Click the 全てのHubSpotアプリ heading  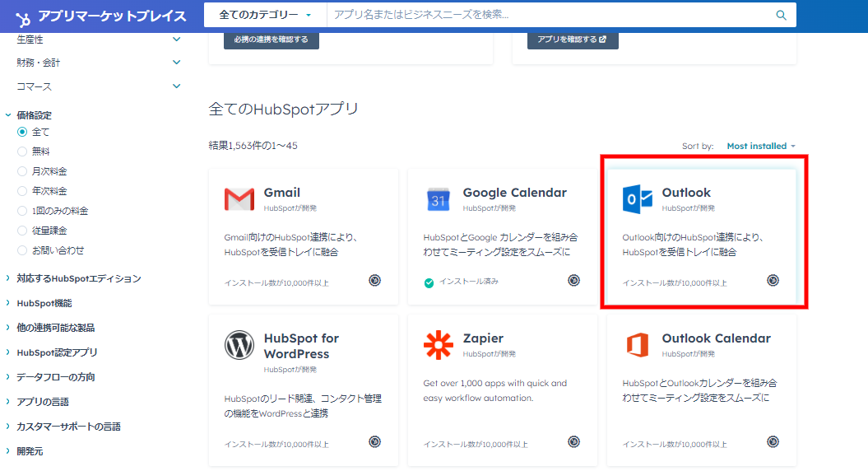point(283,110)
